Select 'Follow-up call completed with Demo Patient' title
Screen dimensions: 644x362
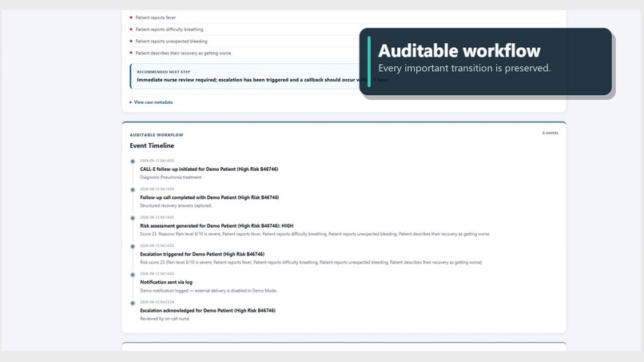pos(209,197)
